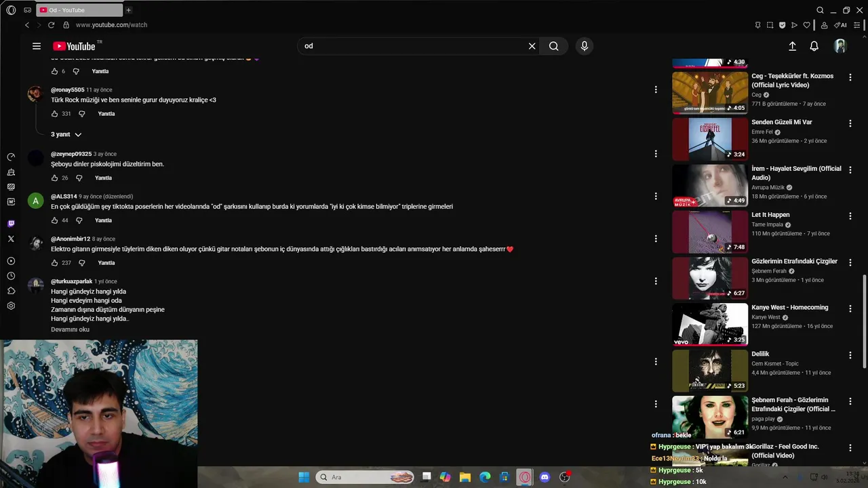Reply to the @Anonimbir12 comment

click(x=106, y=263)
